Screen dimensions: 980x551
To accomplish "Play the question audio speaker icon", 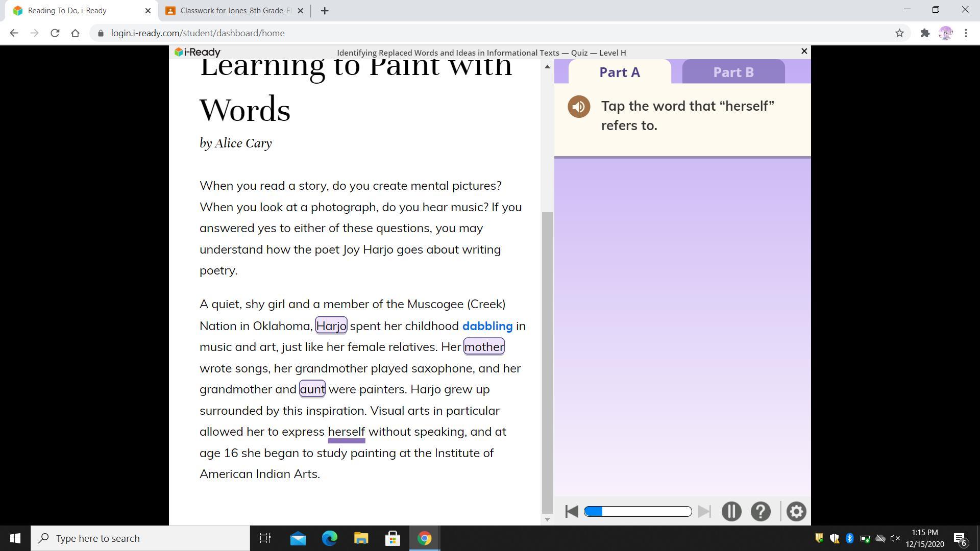I will coord(579,107).
